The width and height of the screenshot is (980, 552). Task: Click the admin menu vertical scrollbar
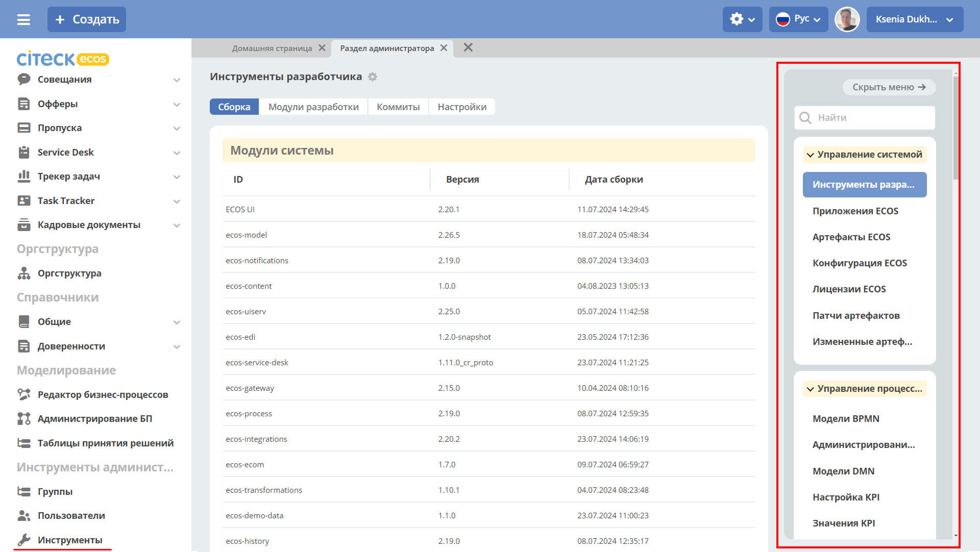pyautogui.click(x=955, y=128)
